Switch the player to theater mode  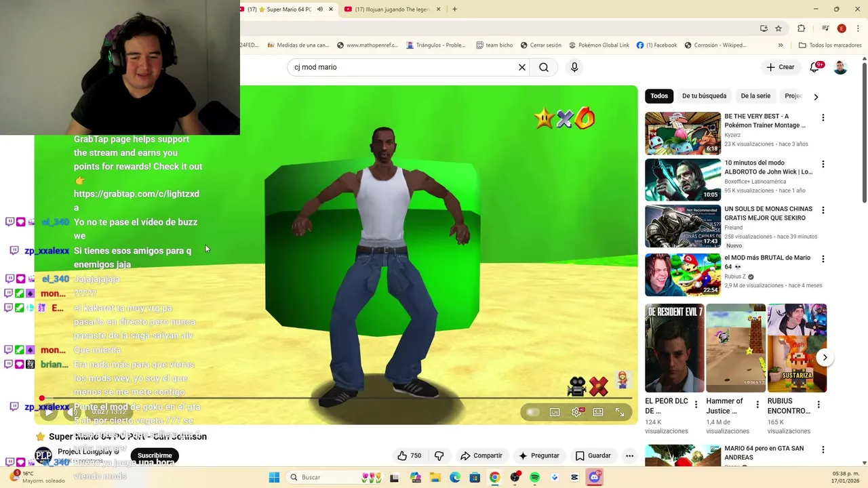point(598,412)
